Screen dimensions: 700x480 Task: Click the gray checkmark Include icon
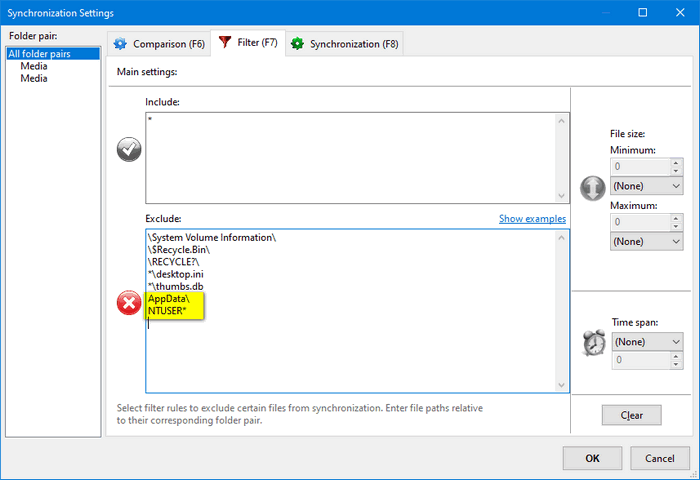tap(129, 150)
